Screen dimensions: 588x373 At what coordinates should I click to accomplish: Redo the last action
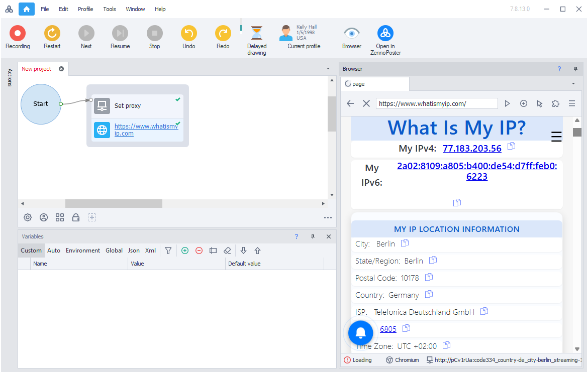tap(223, 37)
